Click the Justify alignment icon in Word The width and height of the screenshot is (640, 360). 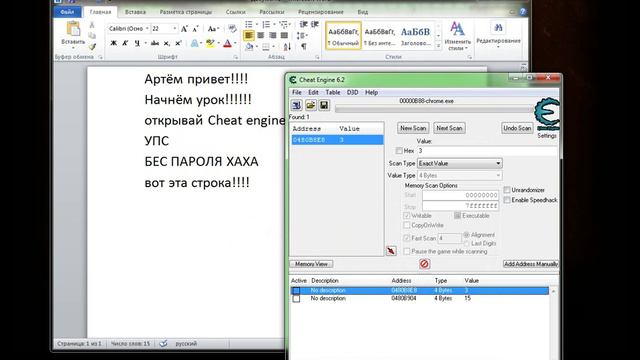(284, 36)
